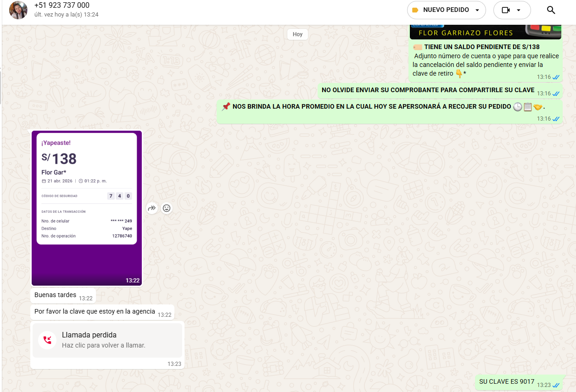React to the Yape receipt with emoji

(x=167, y=208)
